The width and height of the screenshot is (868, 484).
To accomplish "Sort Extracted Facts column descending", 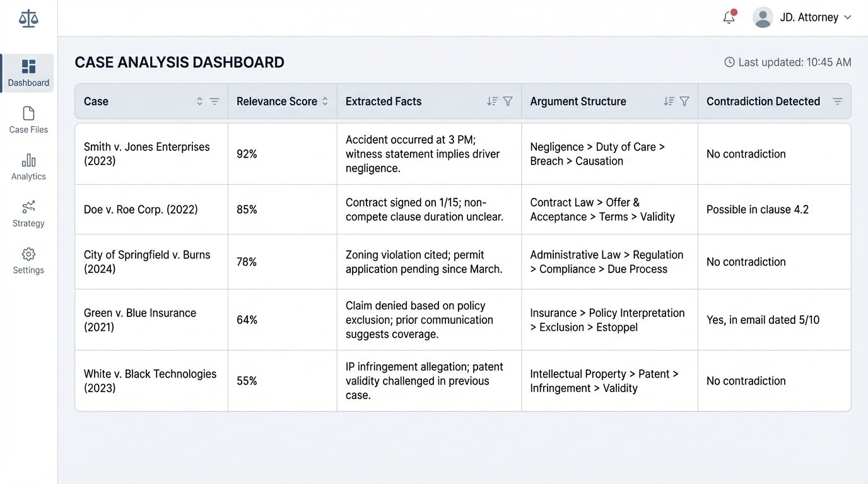I will pyautogui.click(x=492, y=101).
